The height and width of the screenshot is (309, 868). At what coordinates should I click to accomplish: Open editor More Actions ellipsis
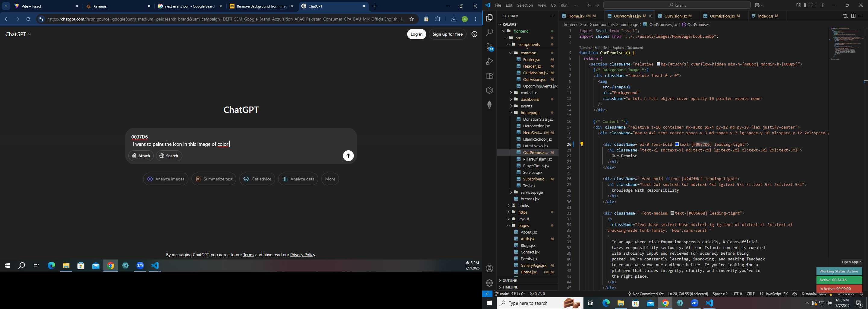tap(861, 16)
